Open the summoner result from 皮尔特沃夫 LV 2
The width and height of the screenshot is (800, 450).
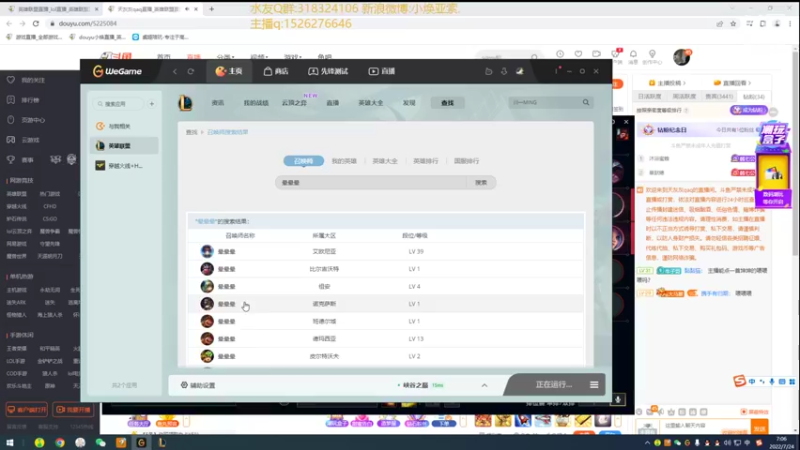386,356
